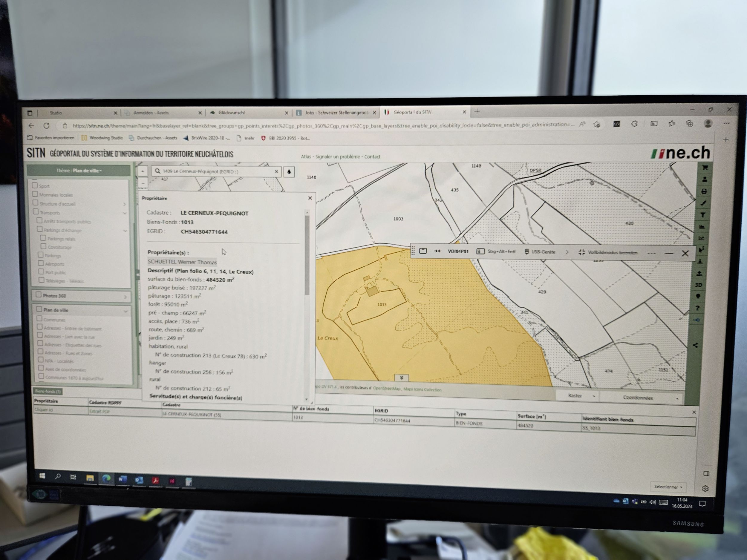Collapse the Plan de ville group

(x=125, y=311)
